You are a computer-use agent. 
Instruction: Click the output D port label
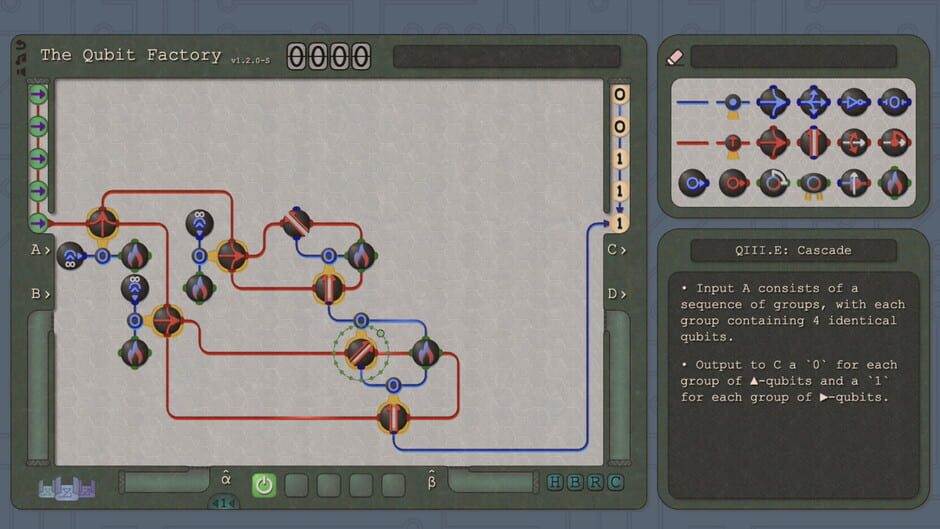[x=616, y=294]
